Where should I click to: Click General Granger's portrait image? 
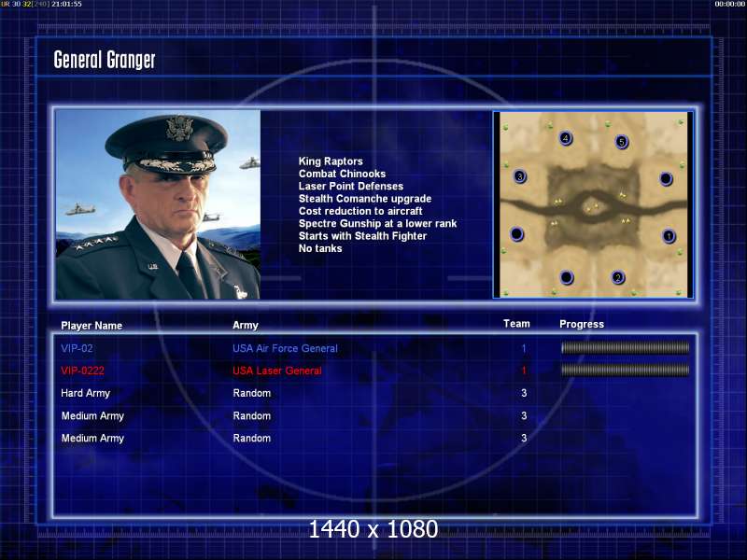[x=158, y=204]
